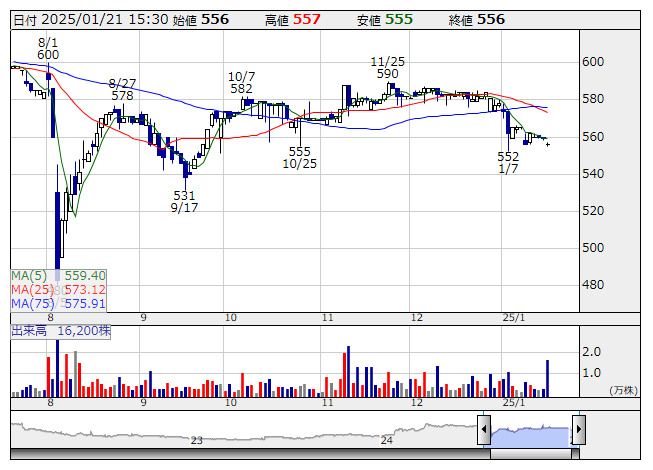Click the 552 1/7 low label
This screenshot has height=470, width=653.
tap(508, 163)
